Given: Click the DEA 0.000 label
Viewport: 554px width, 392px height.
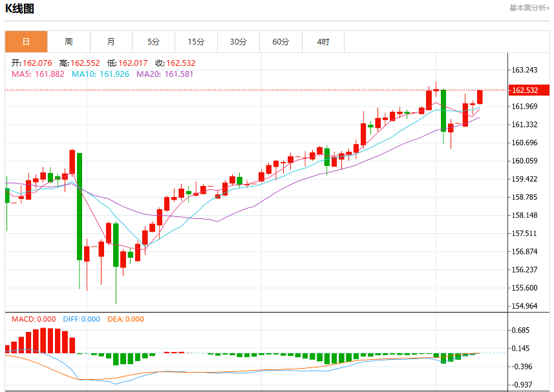Looking at the screenshot, I should coord(126,319).
